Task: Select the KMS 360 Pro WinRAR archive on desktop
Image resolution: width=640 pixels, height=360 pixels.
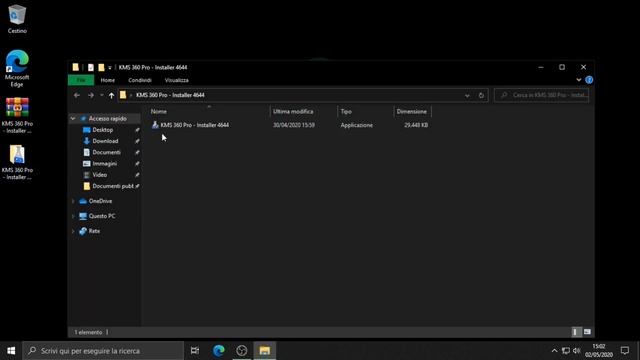Action: (x=17, y=116)
